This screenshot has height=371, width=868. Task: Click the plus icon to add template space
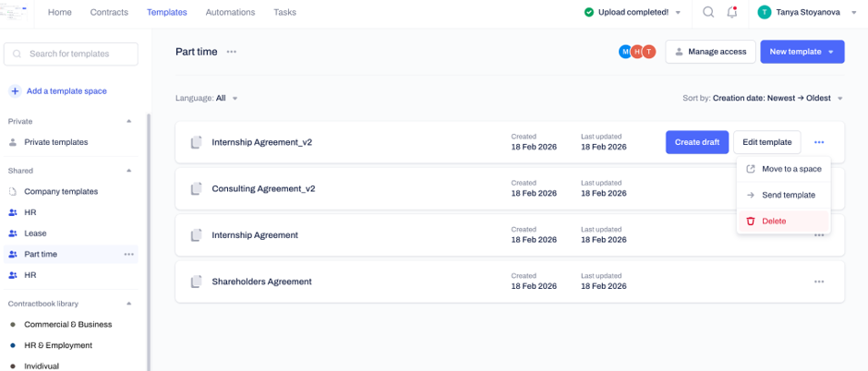click(x=15, y=91)
